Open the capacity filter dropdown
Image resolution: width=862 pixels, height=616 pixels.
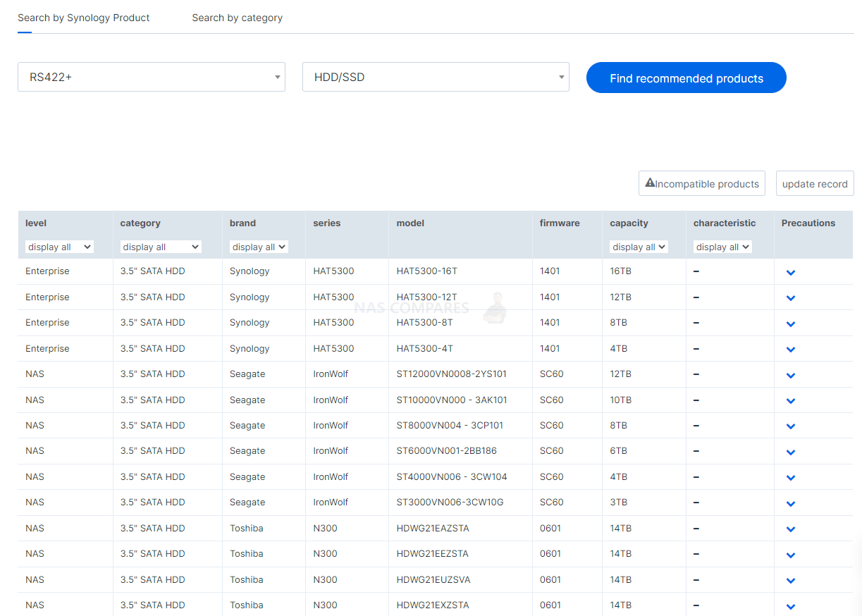tap(639, 247)
